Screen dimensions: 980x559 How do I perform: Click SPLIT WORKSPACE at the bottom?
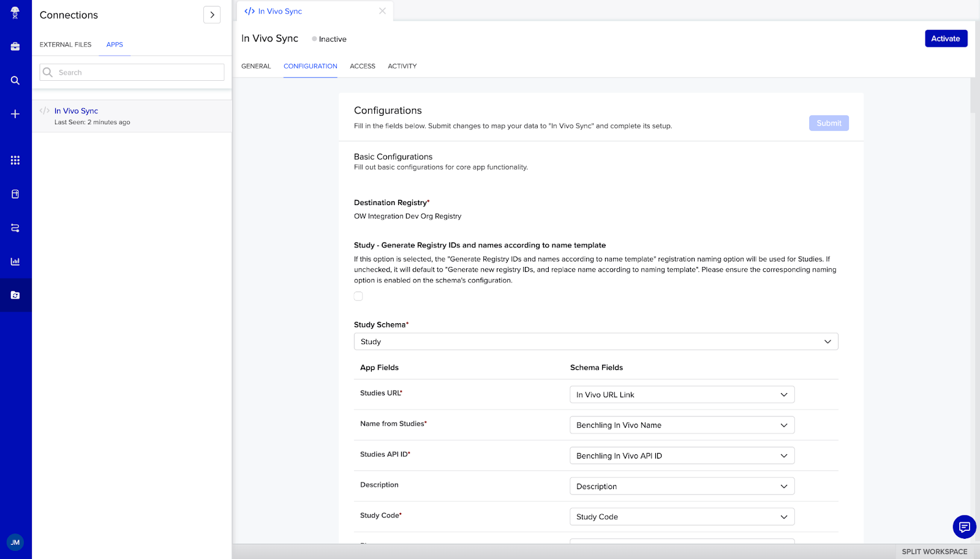934,552
